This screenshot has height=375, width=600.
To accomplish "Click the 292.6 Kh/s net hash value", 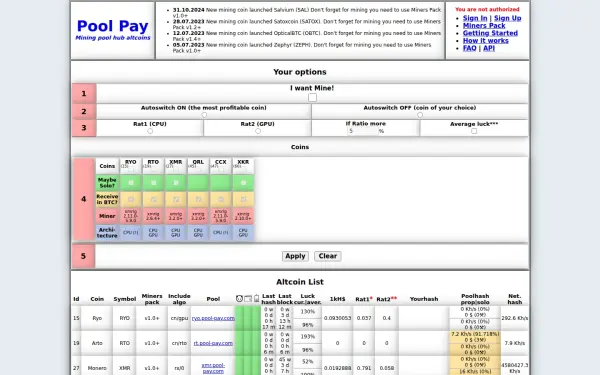I will click(515, 318).
